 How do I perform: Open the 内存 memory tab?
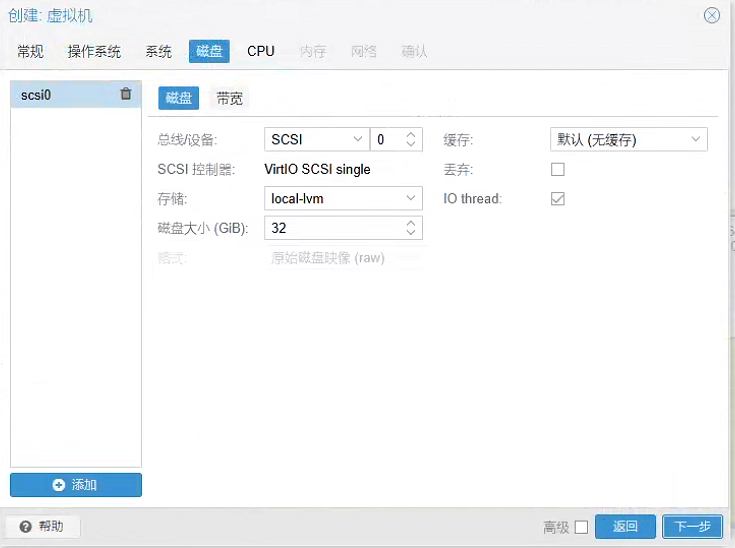(x=313, y=51)
